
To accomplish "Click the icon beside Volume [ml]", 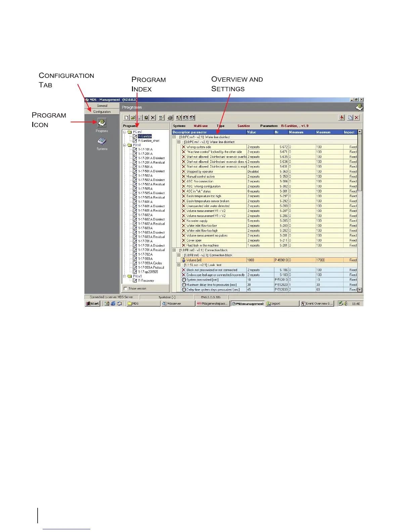I will (x=184, y=260).
